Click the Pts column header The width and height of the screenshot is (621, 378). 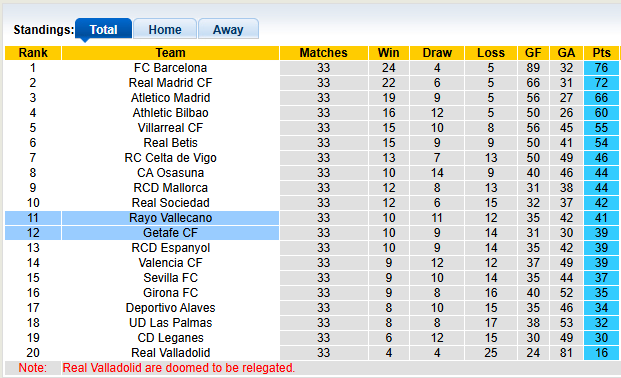tap(601, 53)
